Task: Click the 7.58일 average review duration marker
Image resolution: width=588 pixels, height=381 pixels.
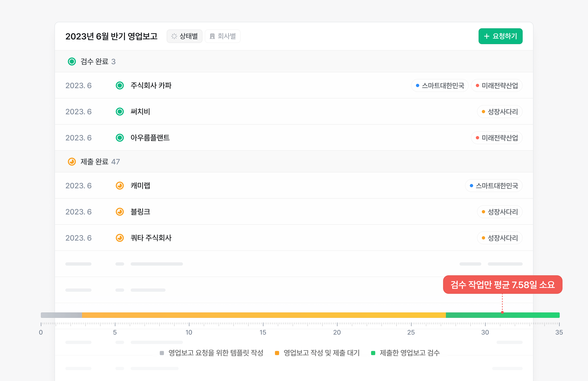Action: [503, 285]
